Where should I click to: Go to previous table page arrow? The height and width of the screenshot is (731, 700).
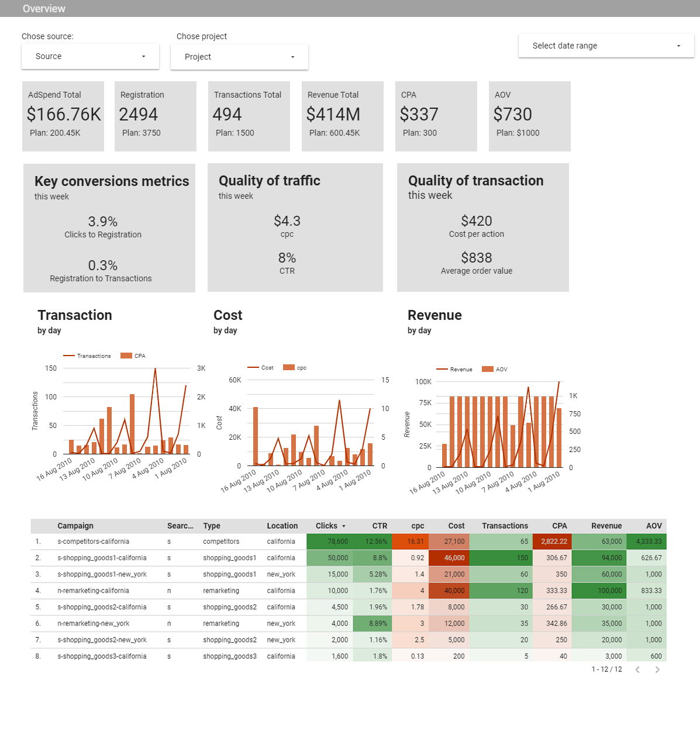pos(637,670)
